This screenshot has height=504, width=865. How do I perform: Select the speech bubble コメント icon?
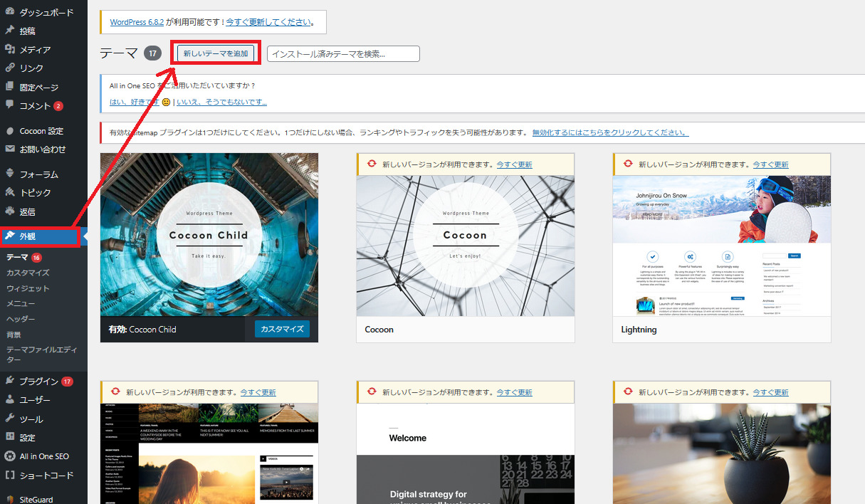pos(10,105)
